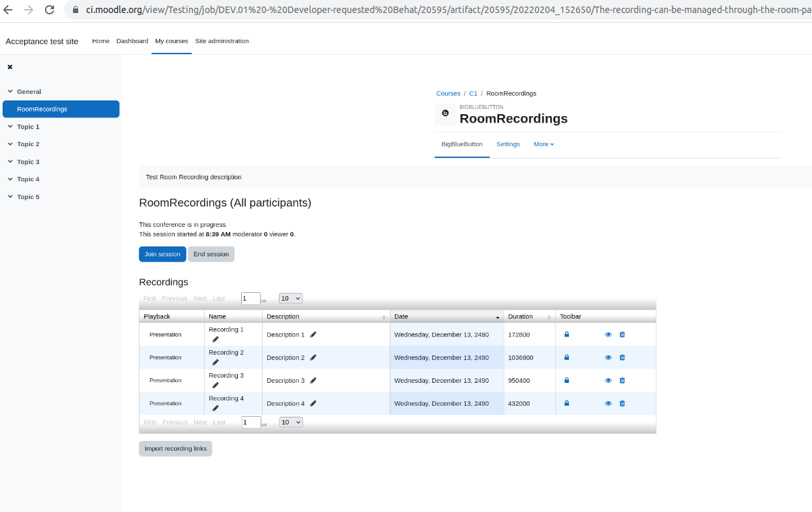812x512 pixels.
Task: Click Import recording links
Action: tap(175, 449)
